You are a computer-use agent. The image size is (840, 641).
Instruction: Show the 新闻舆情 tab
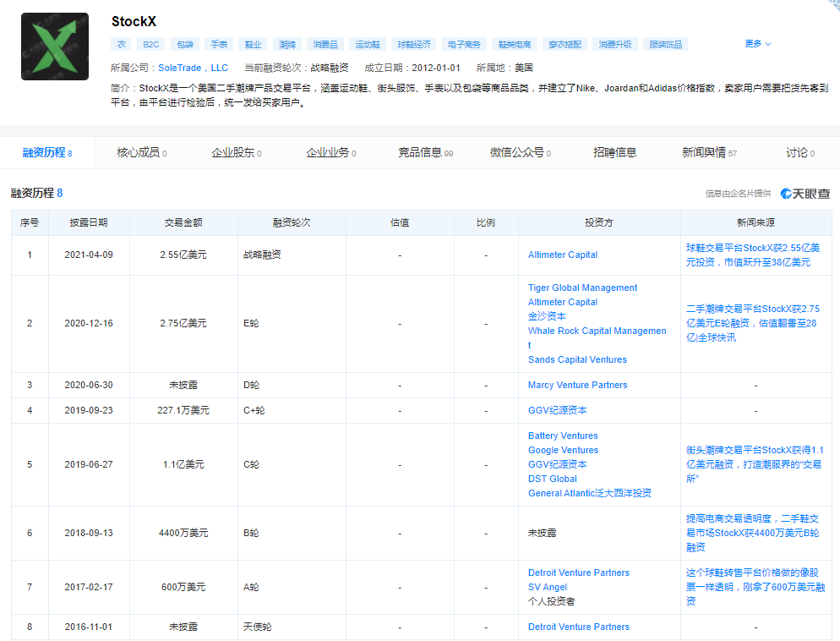tap(709, 153)
